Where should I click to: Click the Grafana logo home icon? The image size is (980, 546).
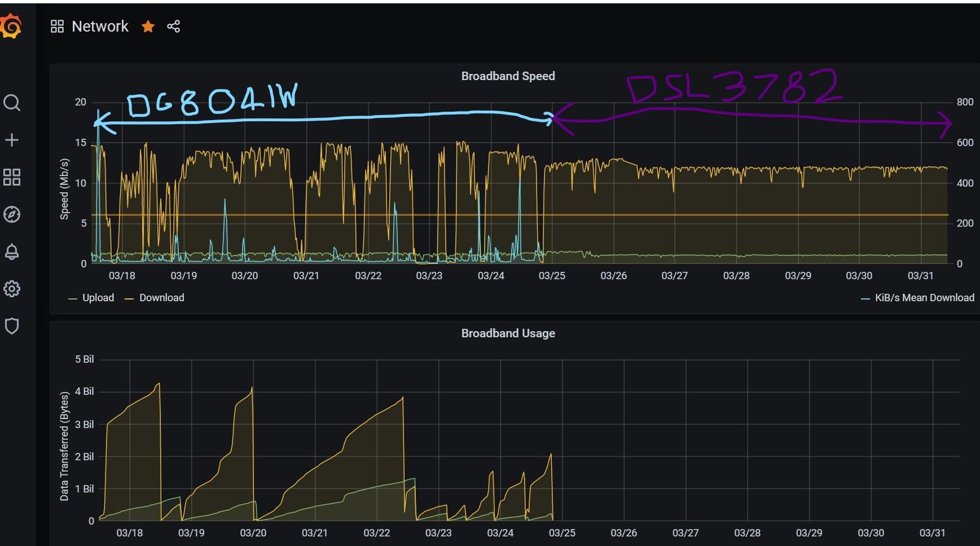point(11,27)
